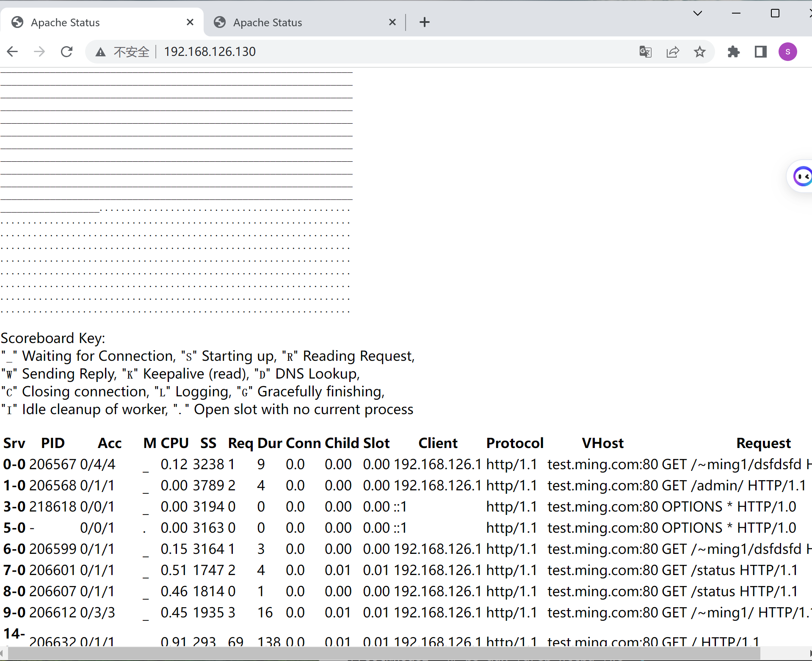Click the not-secure warning triangle icon

tap(100, 52)
